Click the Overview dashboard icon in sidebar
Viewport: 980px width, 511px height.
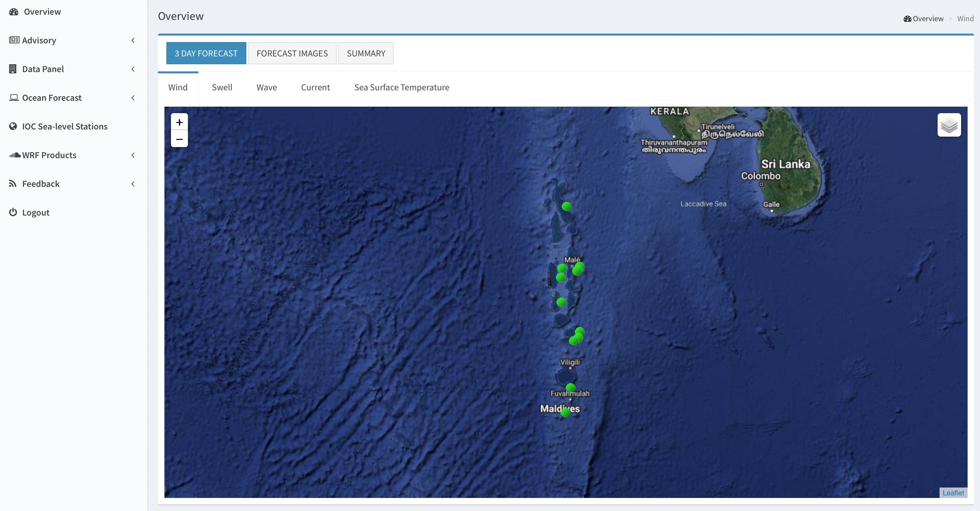[14, 12]
